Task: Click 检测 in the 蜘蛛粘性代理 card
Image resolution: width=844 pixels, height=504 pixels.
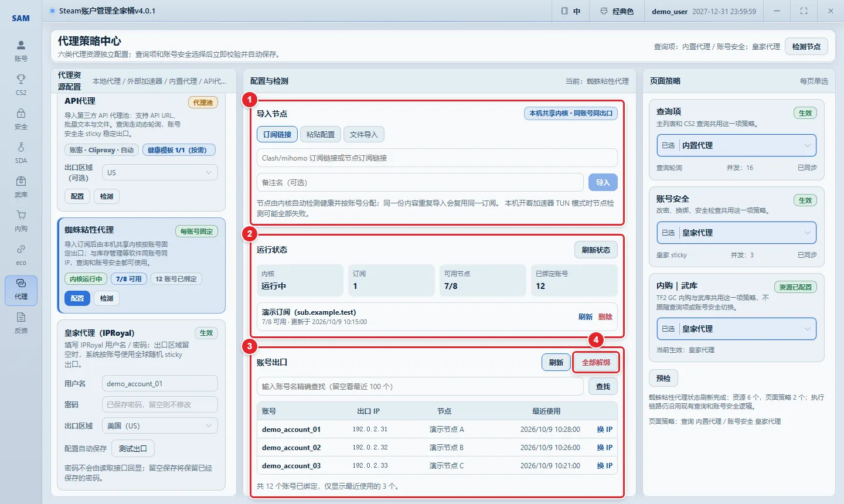Action: pos(107,298)
